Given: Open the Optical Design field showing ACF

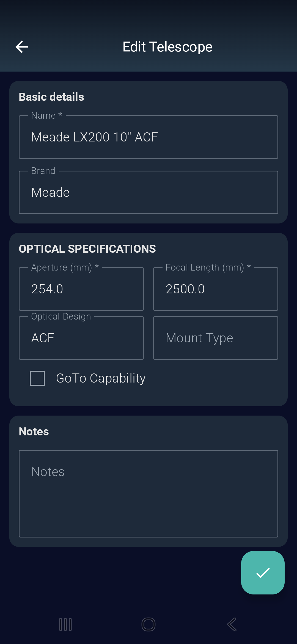Looking at the screenshot, I should click(81, 338).
